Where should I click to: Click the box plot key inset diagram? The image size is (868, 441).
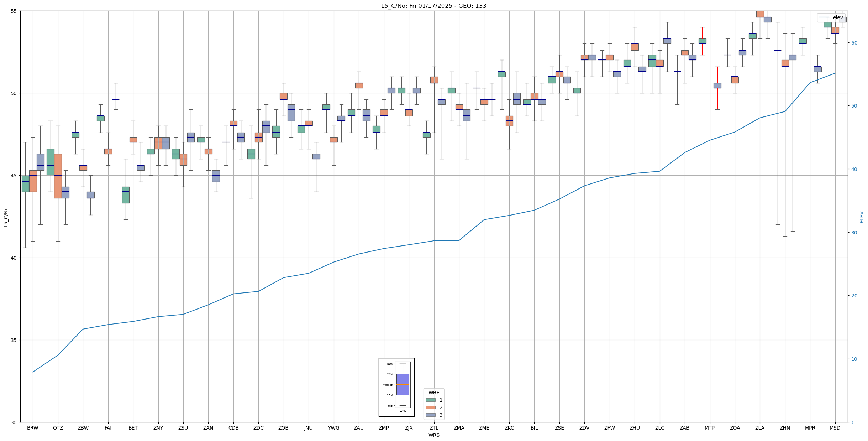click(x=396, y=387)
